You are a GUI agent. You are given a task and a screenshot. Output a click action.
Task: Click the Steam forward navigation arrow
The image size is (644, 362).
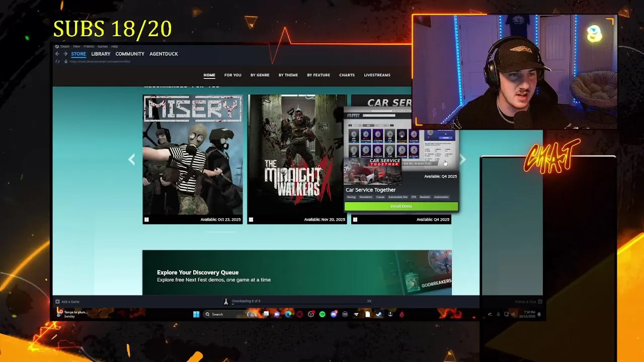click(x=65, y=54)
